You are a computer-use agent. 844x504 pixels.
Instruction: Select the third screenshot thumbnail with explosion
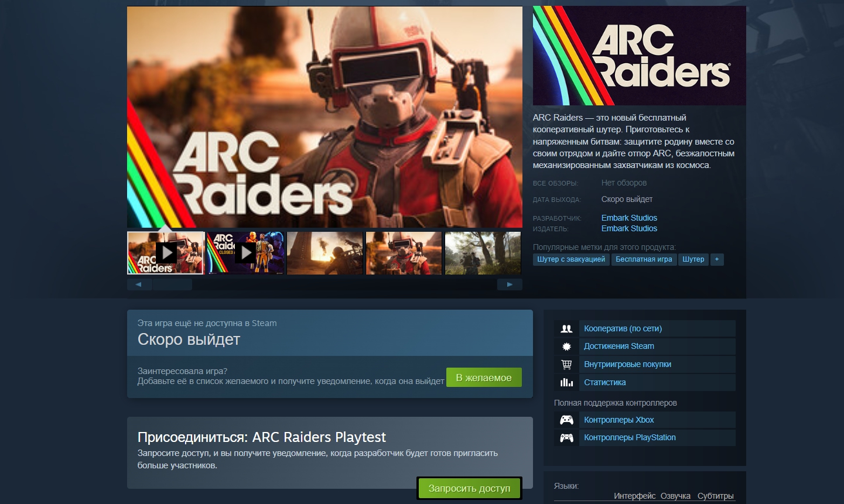[x=325, y=253]
